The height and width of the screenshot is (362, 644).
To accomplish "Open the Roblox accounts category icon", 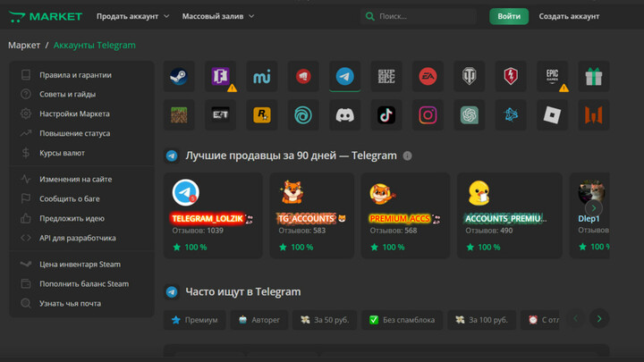I will [x=553, y=115].
